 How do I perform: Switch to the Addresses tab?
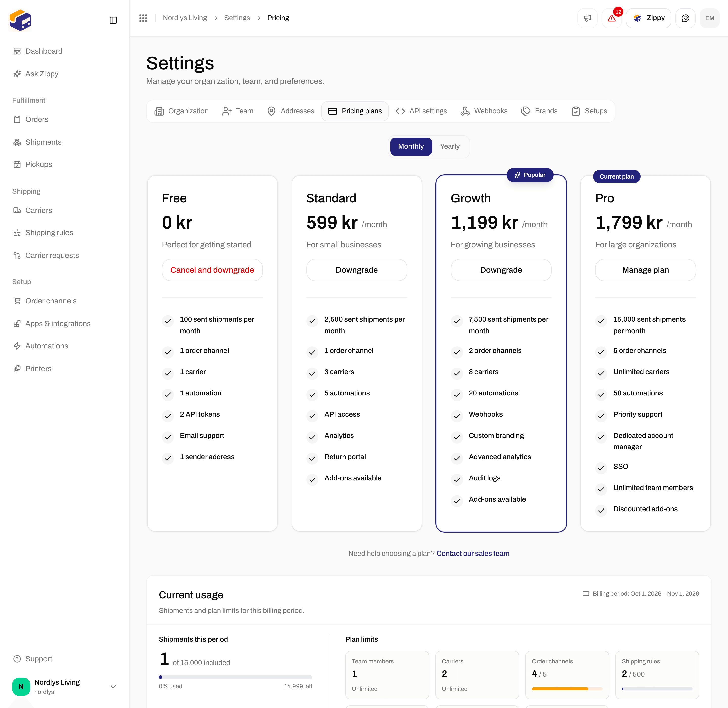pos(291,111)
